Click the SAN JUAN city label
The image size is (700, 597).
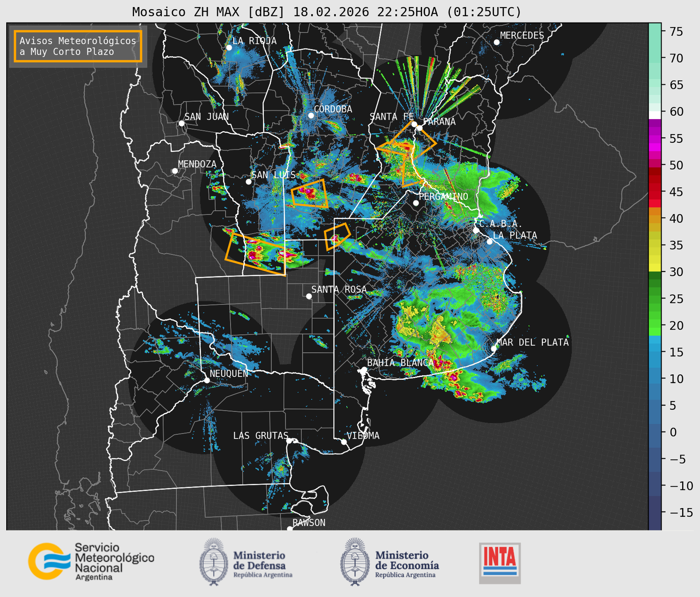tap(206, 117)
